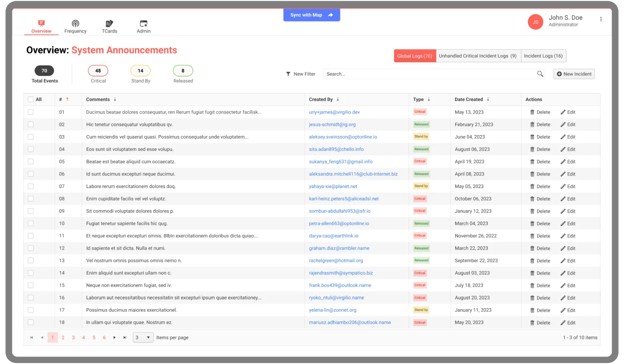624x364 pixels.
Task: Click the Sync with Map button
Action: 312,15
